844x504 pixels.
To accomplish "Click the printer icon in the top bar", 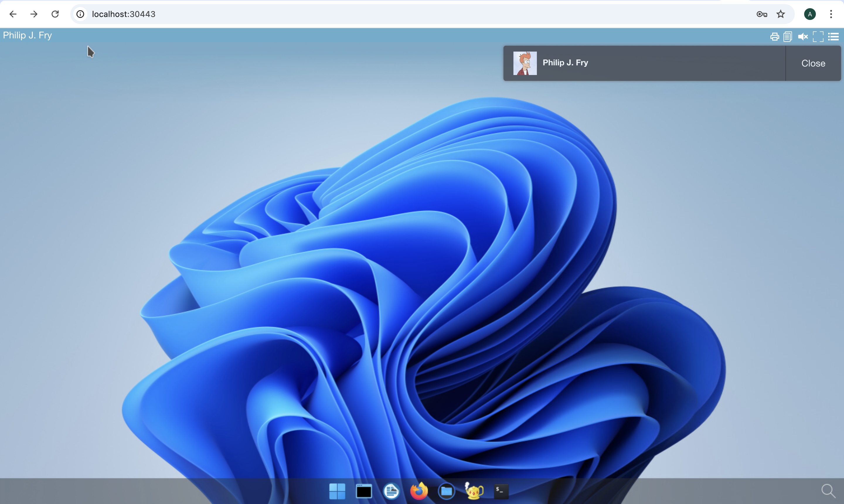I will [x=774, y=37].
